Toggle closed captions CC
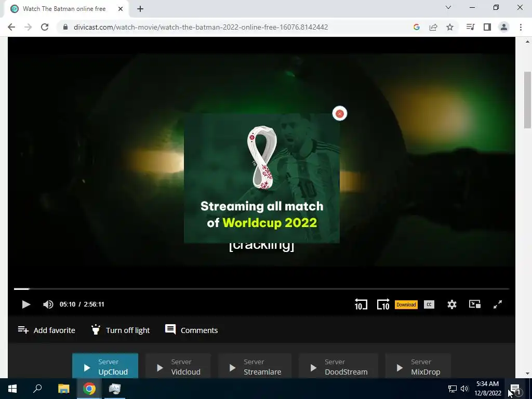The height and width of the screenshot is (399, 532). tap(429, 304)
